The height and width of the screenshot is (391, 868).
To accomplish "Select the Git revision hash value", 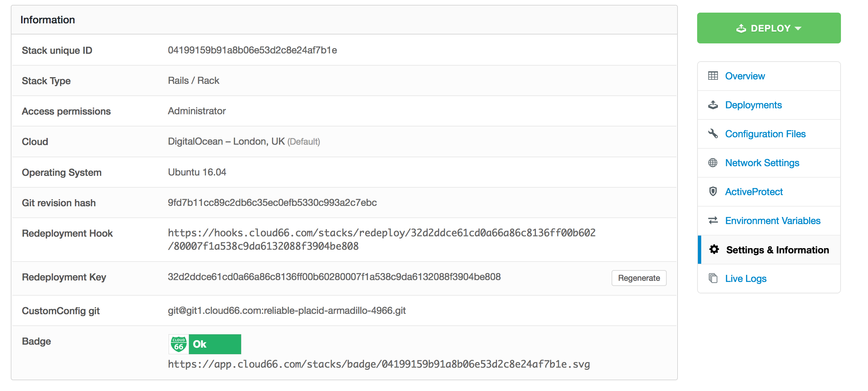I will [272, 203].
